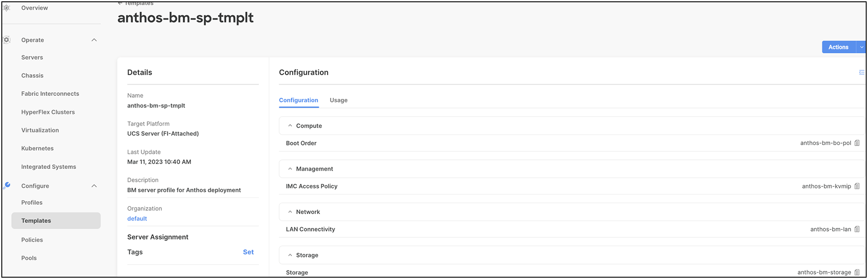Click the Server Assignment heading
The width and height of the screenshot is (868, 279).
tap(158, 237)
